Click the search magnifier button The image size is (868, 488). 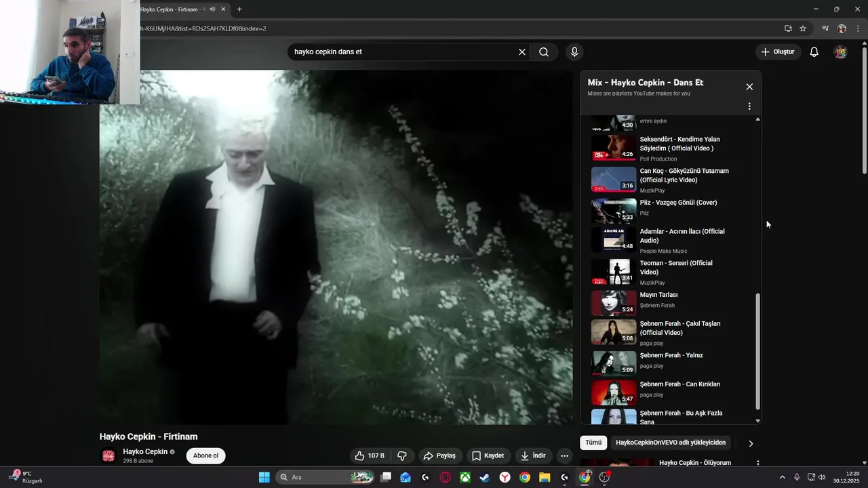click(544, 52)
